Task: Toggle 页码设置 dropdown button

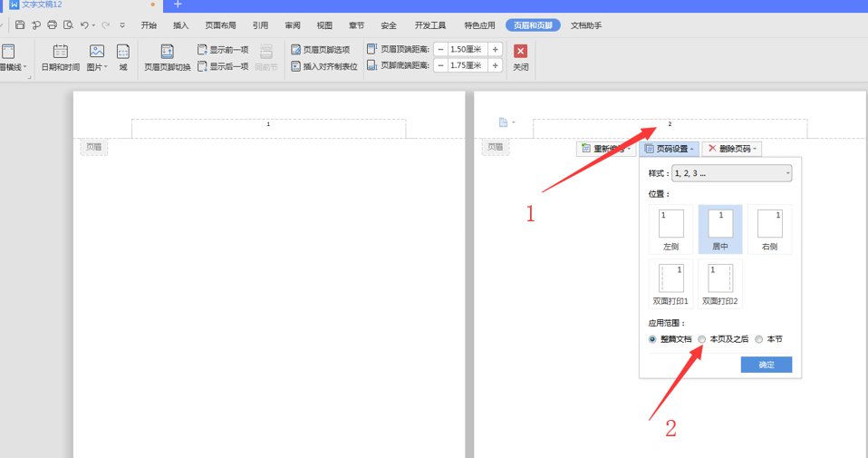Action: coord(669,149)
